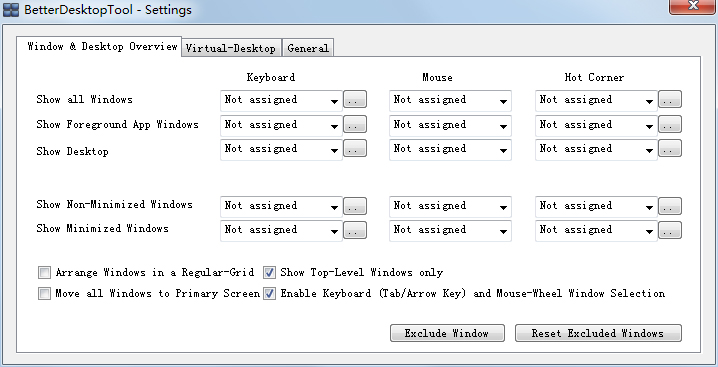Click Keyboard '..' button for Show all Windows
The width and height of the screenshot is (718, 367).
pyautogui.click(x=355, y=99)
